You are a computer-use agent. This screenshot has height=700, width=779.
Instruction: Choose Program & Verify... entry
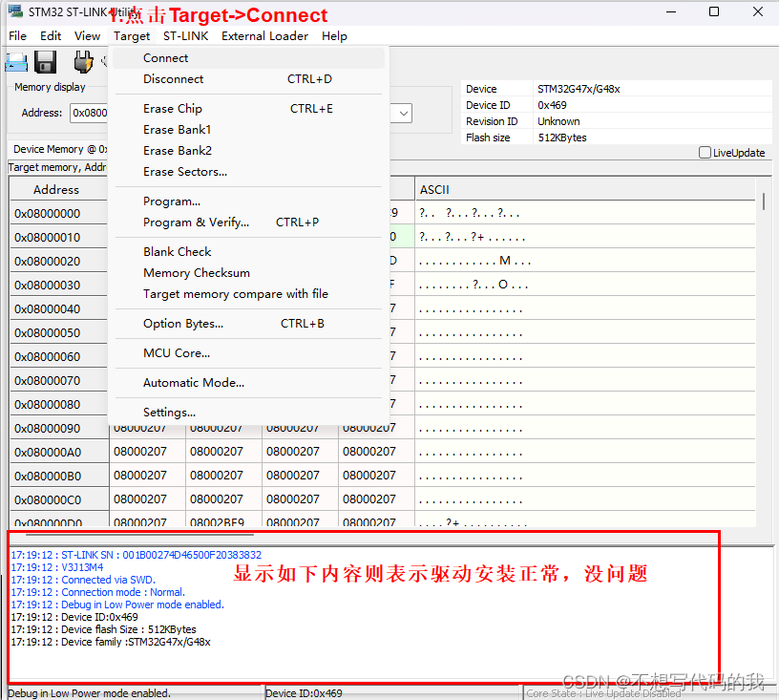click(x=248, y=223)
